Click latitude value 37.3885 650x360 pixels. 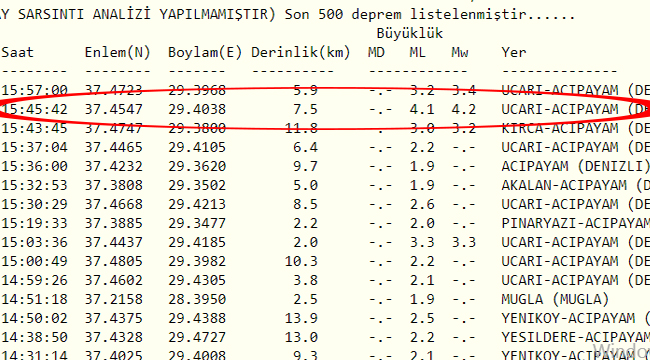click(x=114, y=223)
